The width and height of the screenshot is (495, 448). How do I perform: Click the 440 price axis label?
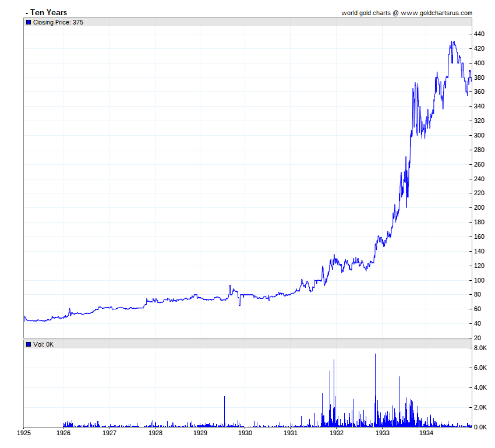(x=479, y=34)
